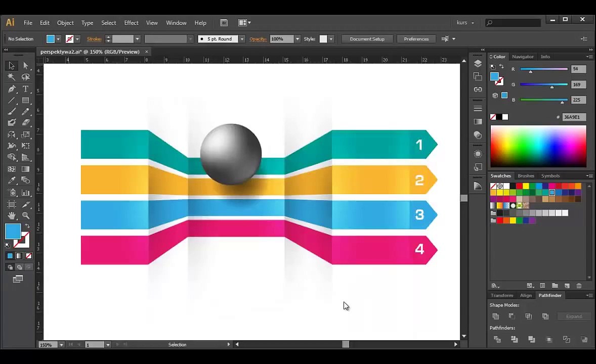Viewport: 596px width, 364px height.
Task: Select the Pencil tool
Action: point(25,112)
